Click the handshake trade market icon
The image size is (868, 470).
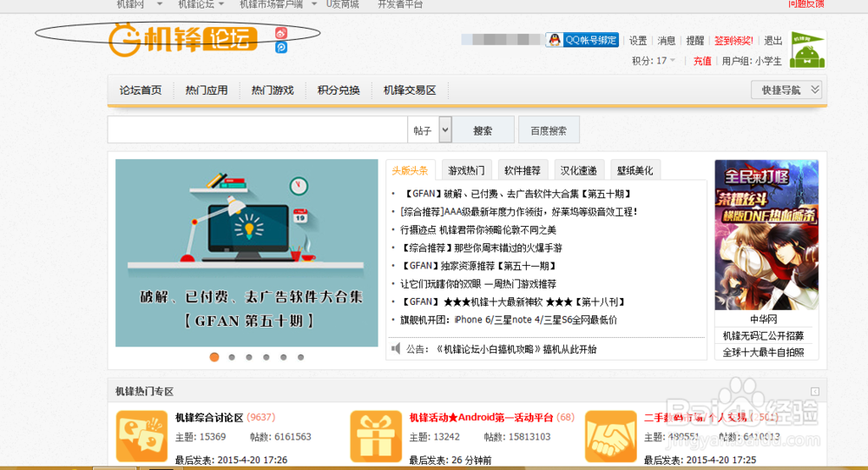coord(610,436)
